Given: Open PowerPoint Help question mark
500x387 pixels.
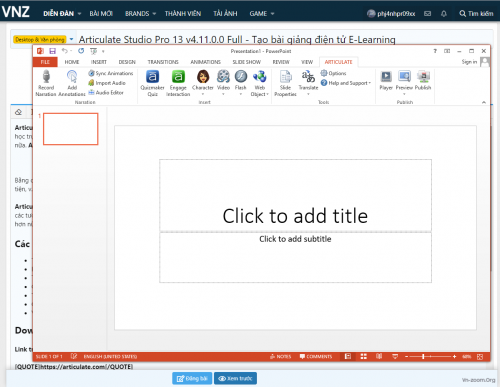Looking at the screenshot, I should click(x=435, y=51).
